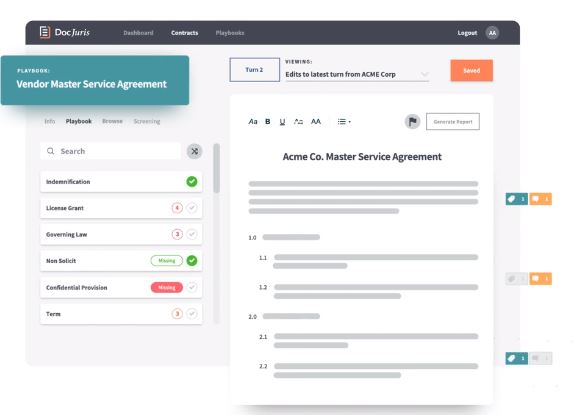Switch to the Browse tab
This screenshot has height=415, width=574.
[112, 121]
